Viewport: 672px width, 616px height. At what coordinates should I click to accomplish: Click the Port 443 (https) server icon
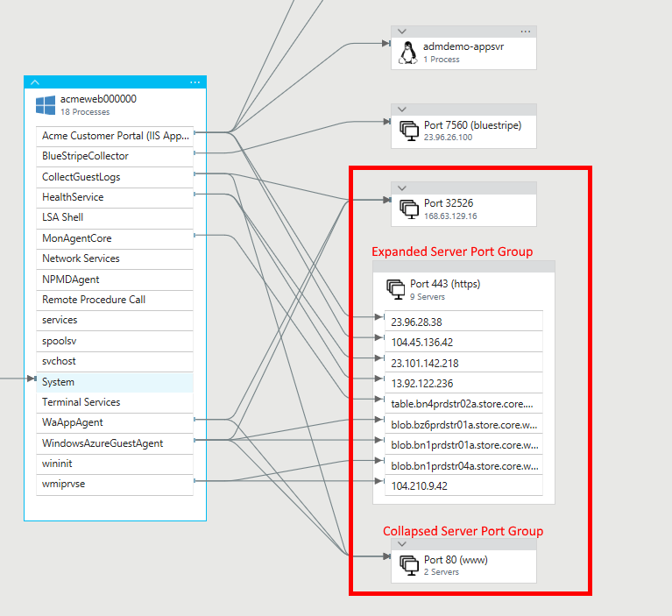[x=395, y=289]
